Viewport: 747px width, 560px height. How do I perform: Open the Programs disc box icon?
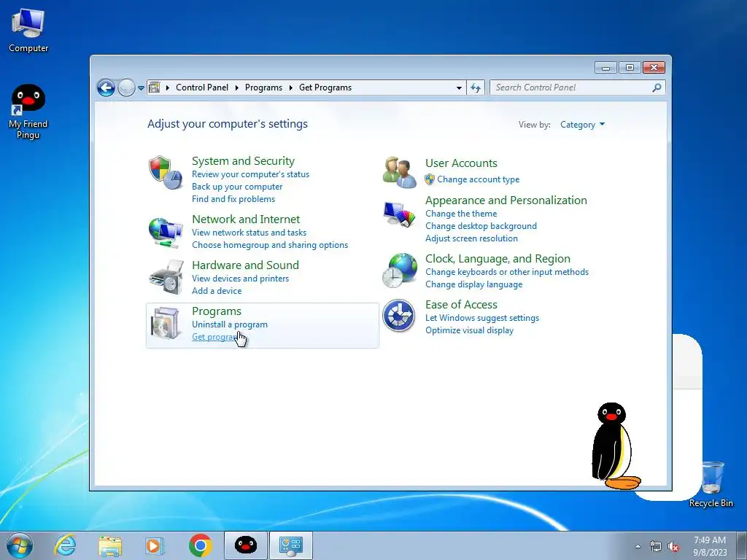point(166,323)
